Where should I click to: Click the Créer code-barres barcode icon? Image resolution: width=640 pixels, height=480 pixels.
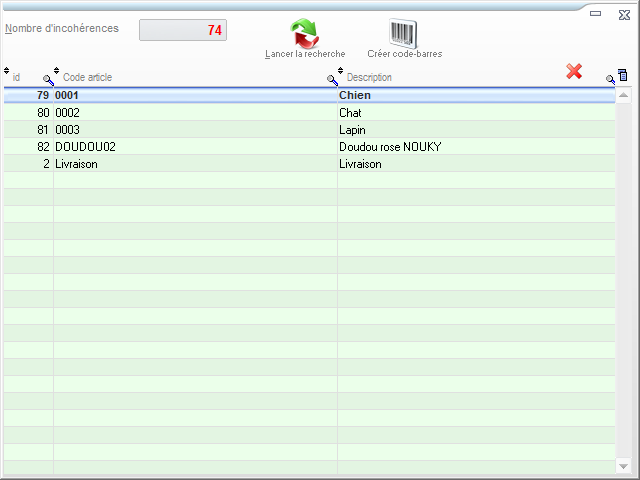click(404, 33)
